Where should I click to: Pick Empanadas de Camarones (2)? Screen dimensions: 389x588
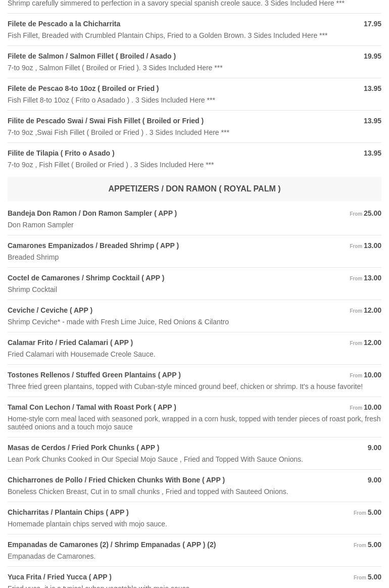click(111, 545)
